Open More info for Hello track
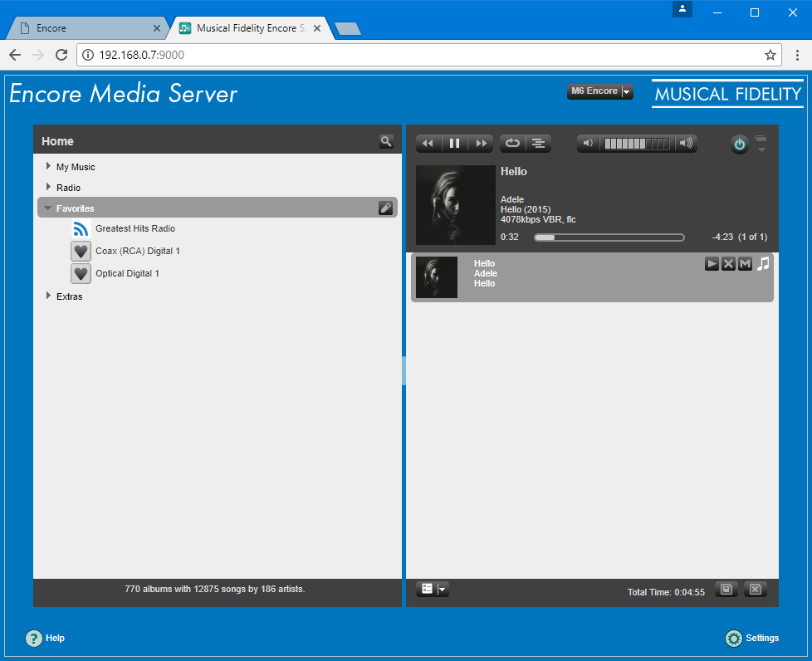812x661 pixels. 746,264
